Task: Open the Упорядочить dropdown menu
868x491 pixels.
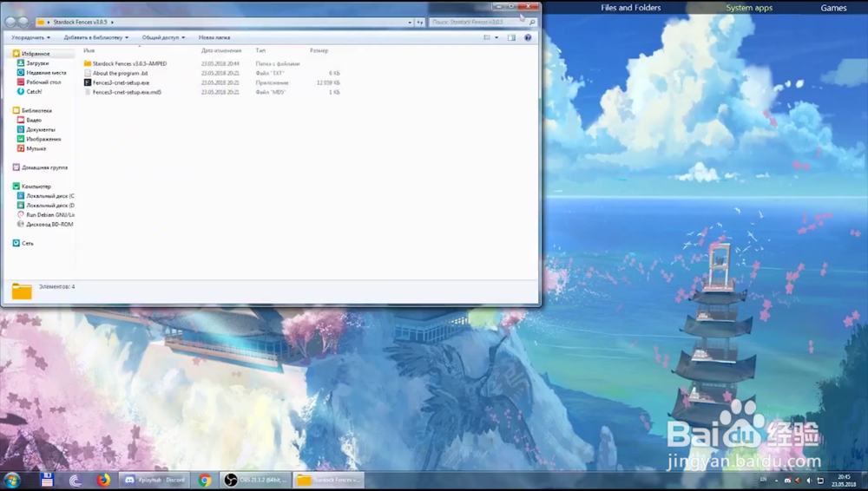Action: [30, 37]
